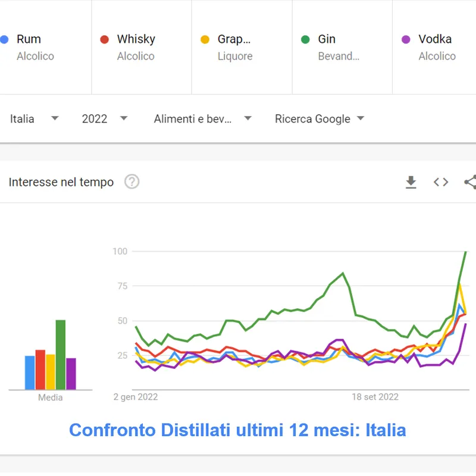This screenshot has width=476, height=476.
Task: Click the yellow Grappa color dot
Action: [205, 40]
